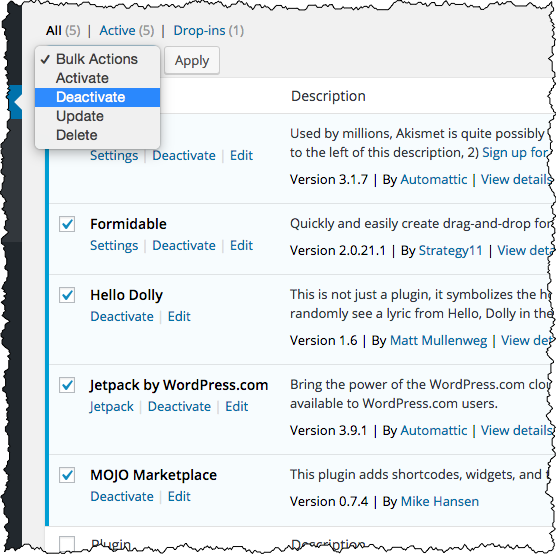Image resolution: width=556 pixels, height=554 pixels.
Task: Uncheck the Formidable plugin checkbox
Action: click(x=67, y=224)
